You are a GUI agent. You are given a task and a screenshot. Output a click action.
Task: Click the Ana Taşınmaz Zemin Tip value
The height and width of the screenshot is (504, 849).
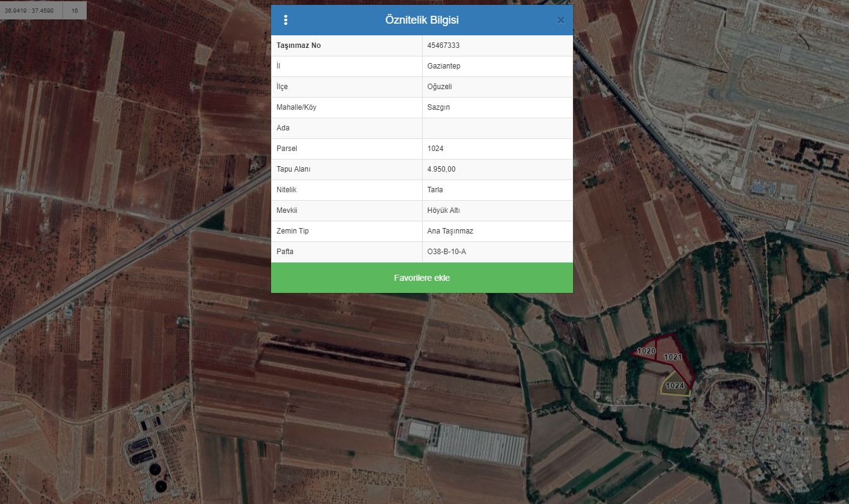(450, 231)
